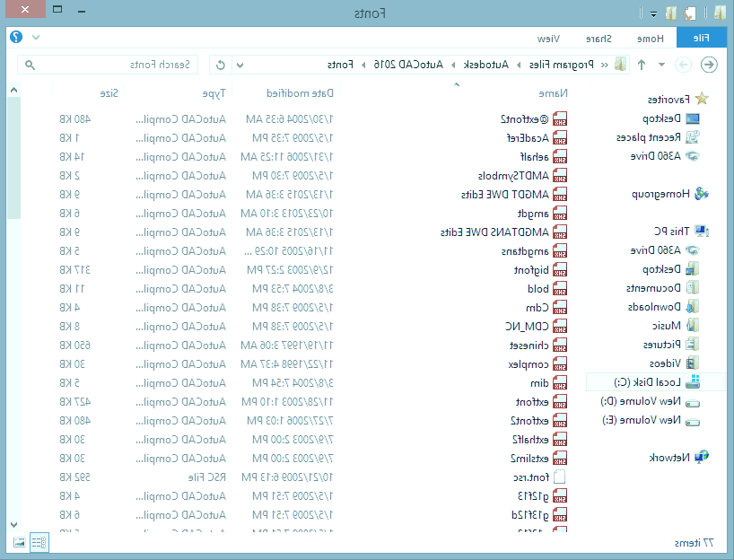Screen dimensions: 734x560
Task: Show hidden breadcrumb path double chevron
Action: [x=604, y=65]
